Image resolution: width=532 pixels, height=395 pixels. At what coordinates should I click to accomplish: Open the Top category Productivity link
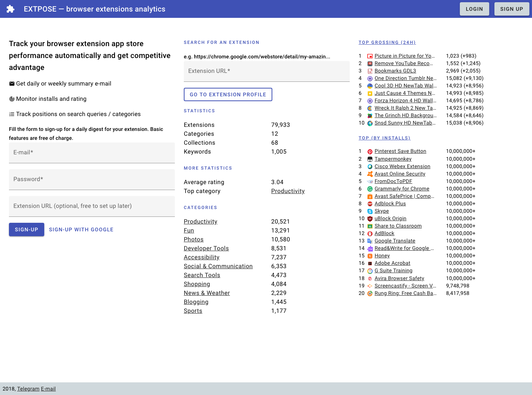[288, 191]
